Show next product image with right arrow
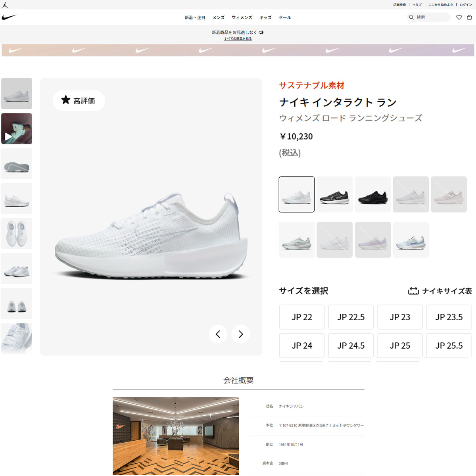The width and height of the screenshot is (476, 476). pos(241,334)
